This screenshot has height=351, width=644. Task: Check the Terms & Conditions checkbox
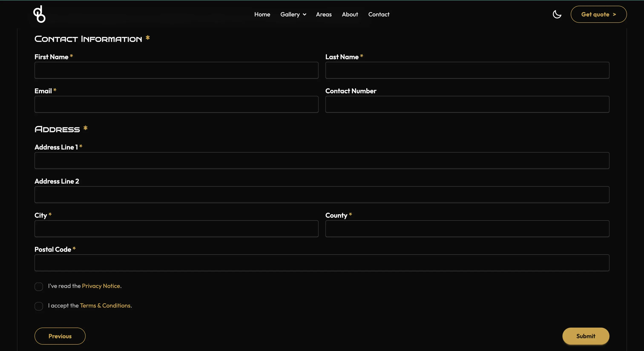(x=39, y=306)
